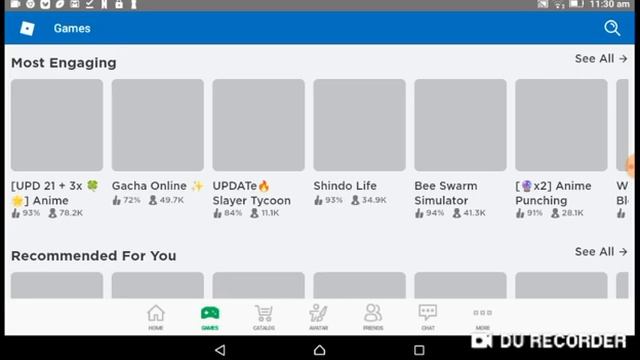Open the Bee Swarm Simulator thumbnail
Viewport: 640px width, 360px height.
pos(460,125)
